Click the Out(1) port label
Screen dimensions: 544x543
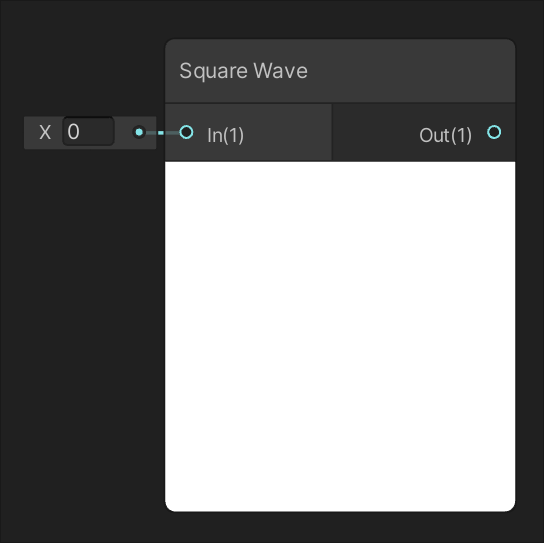coord(445,135)
